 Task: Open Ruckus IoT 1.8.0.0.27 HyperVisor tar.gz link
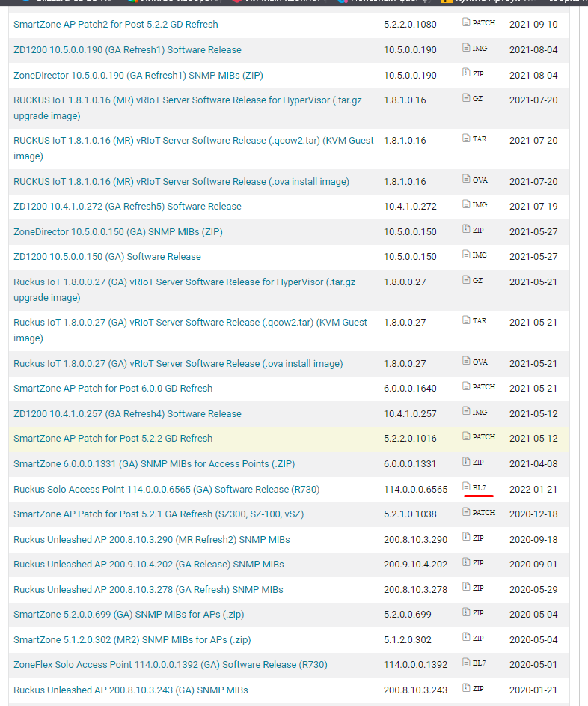(x=185, y=290)
